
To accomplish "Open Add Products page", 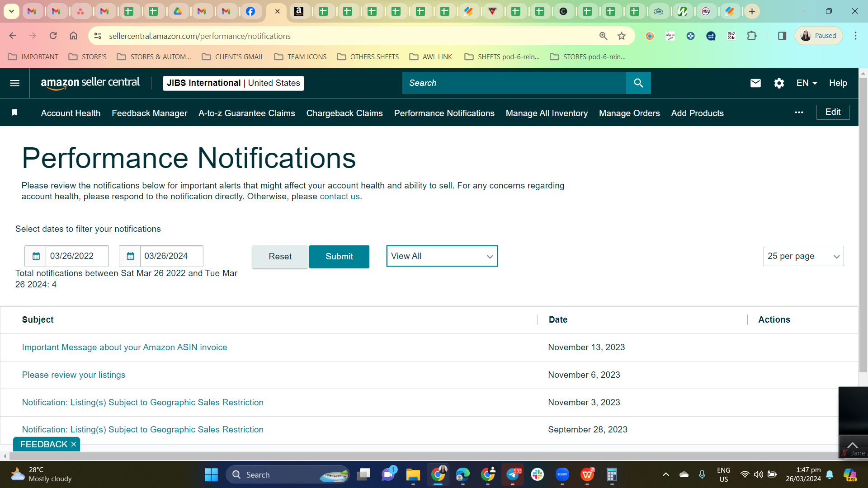I will pyautogui.click(x=697, y=113).
